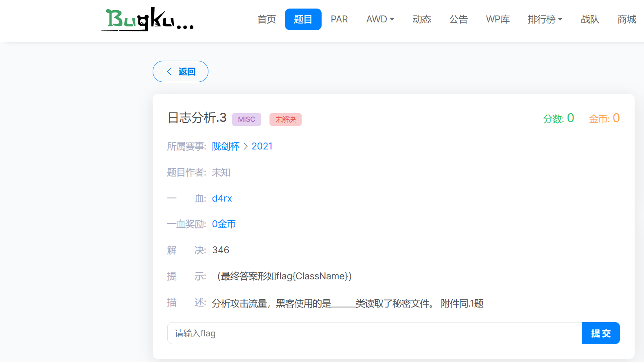Go to the 动态 page

click(422, 19)
